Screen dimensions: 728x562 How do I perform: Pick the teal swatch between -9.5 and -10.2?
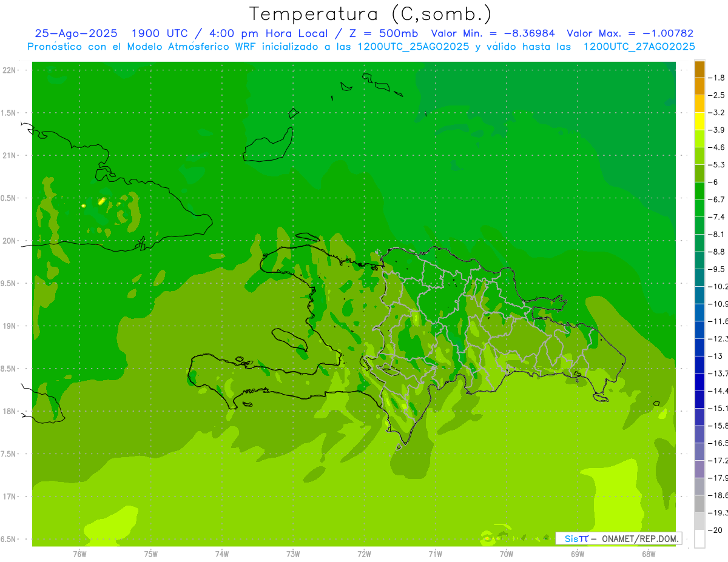pos(699,278)
